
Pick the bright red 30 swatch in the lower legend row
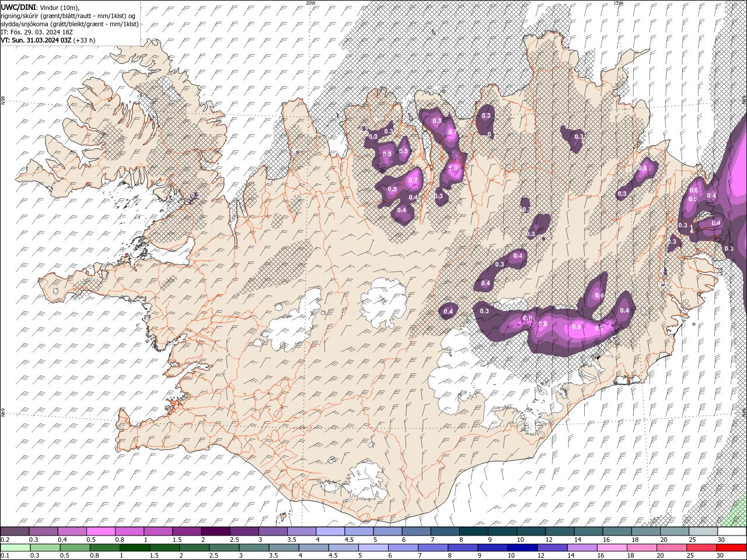[x=732, y=548]
